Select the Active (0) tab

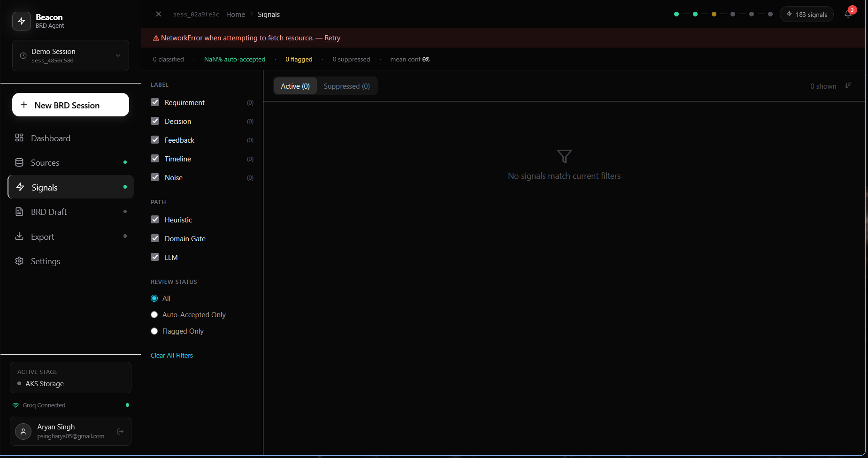pyautogui.click(x=295, y=86)
